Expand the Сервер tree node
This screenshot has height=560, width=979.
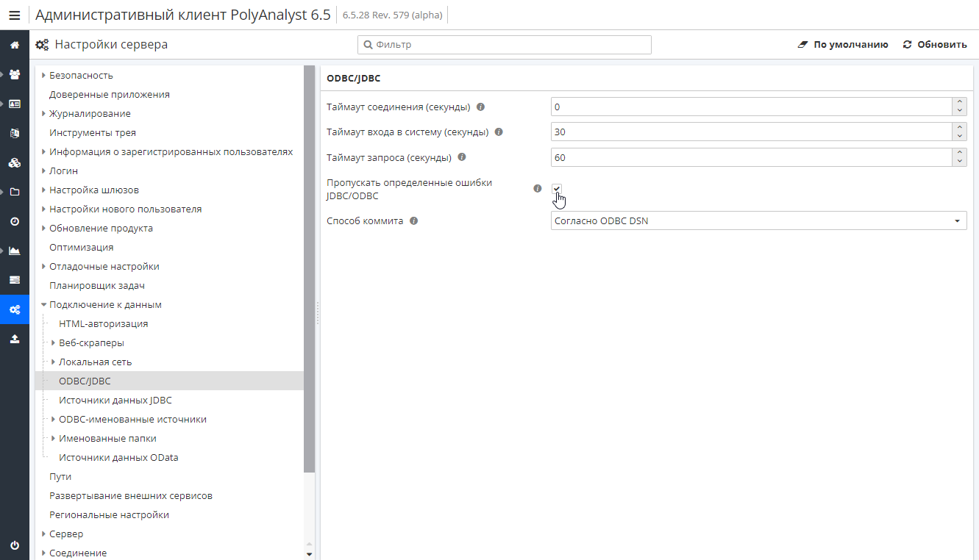tap(44, 534)
